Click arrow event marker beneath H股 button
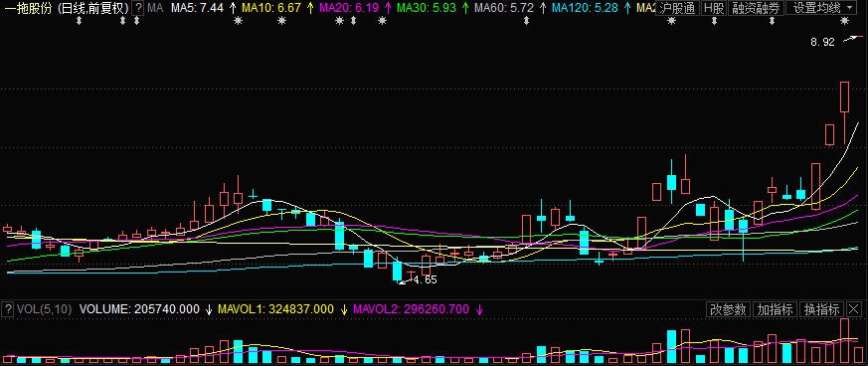This screenshot has height=366, width=868. [x=714, y=21]
